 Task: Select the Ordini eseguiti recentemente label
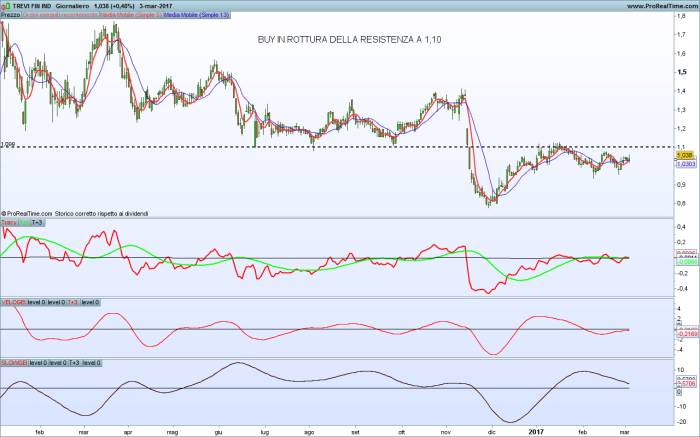point(57,16)
